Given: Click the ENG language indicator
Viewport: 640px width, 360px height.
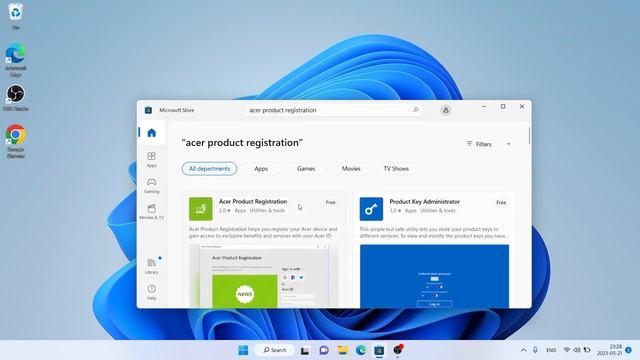Looking at the screenshot, I should pyautogui.click(x=551, y=350).
